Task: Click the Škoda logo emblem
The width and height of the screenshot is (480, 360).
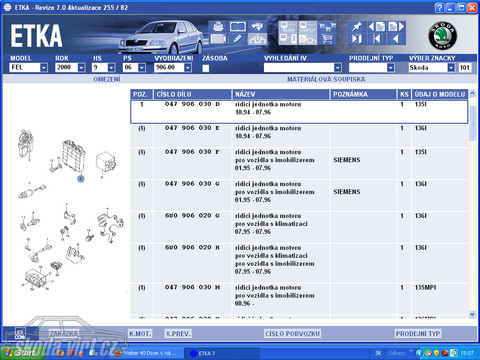Action: 443,35
